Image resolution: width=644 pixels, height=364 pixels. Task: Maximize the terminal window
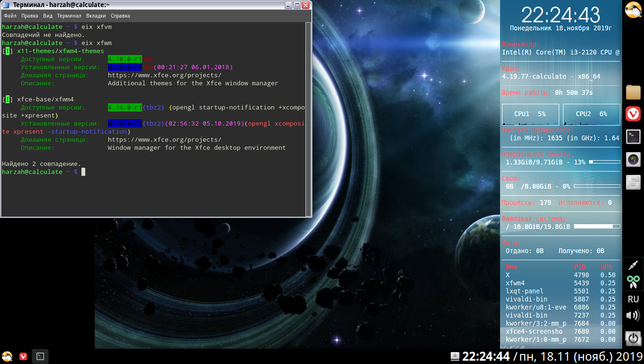pyautogui.click(x=297, y=6)
